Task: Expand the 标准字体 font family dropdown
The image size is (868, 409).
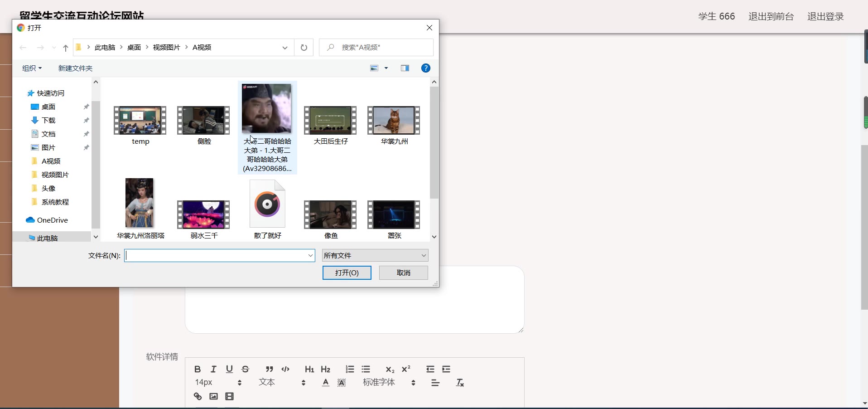Action: (x=389, y=383)
